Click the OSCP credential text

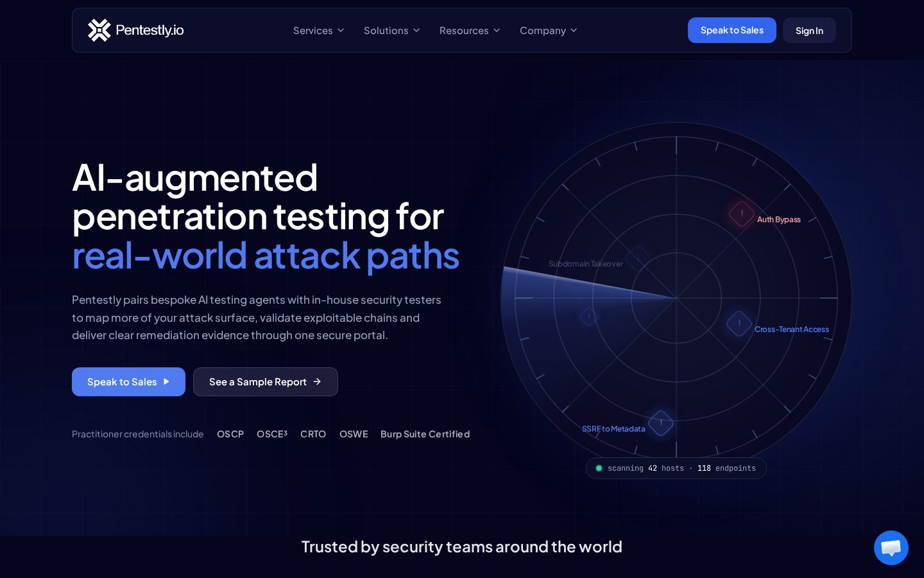[230, 434]
